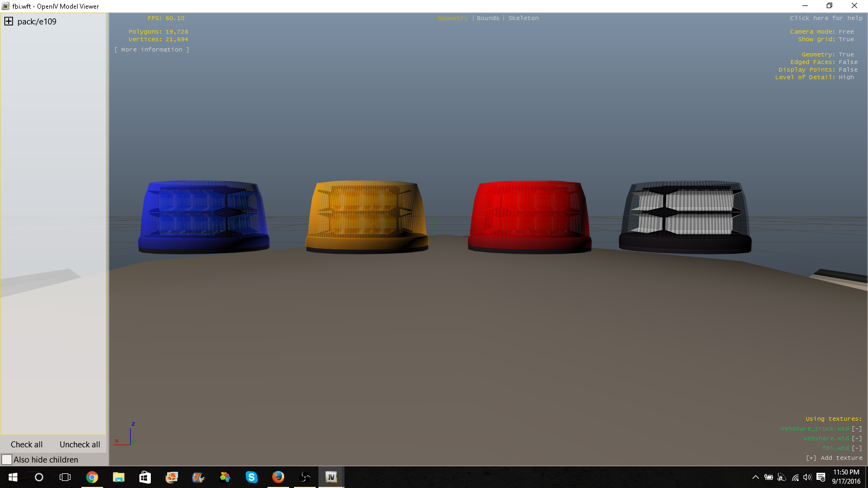
Task: Open Skype from the taskbar
Action: click(x=251, y=477)
